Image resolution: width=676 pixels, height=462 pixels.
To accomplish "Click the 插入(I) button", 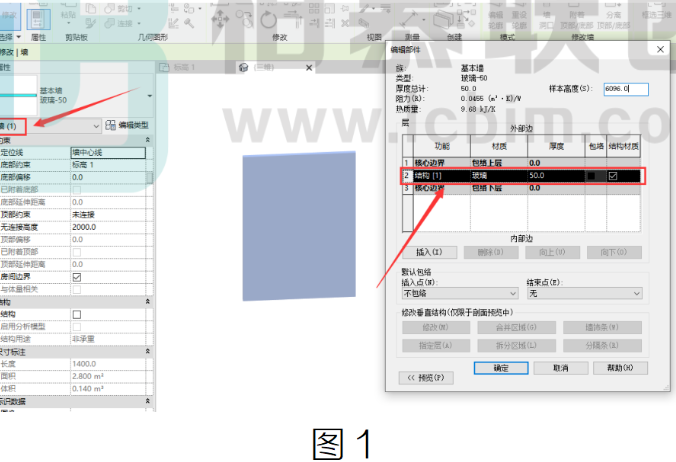I will [x=429, y=252].
